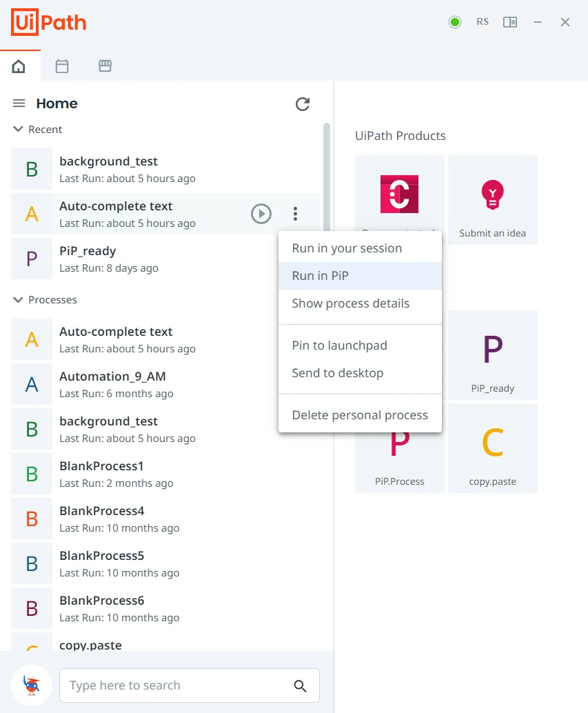Select PiP_ready process name
The image size is (588, 713).
[88, 251]
